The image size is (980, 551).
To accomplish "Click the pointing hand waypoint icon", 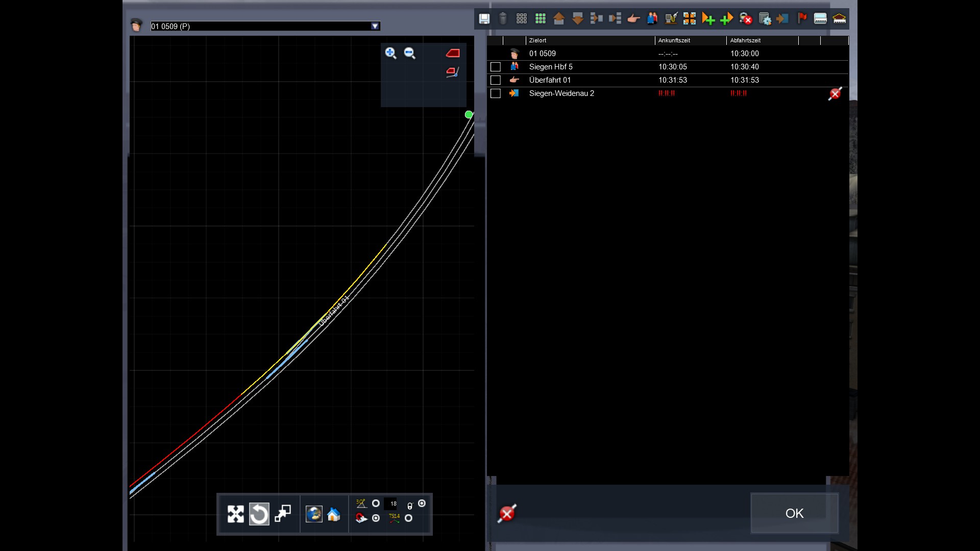I will [x=633, y=19].
